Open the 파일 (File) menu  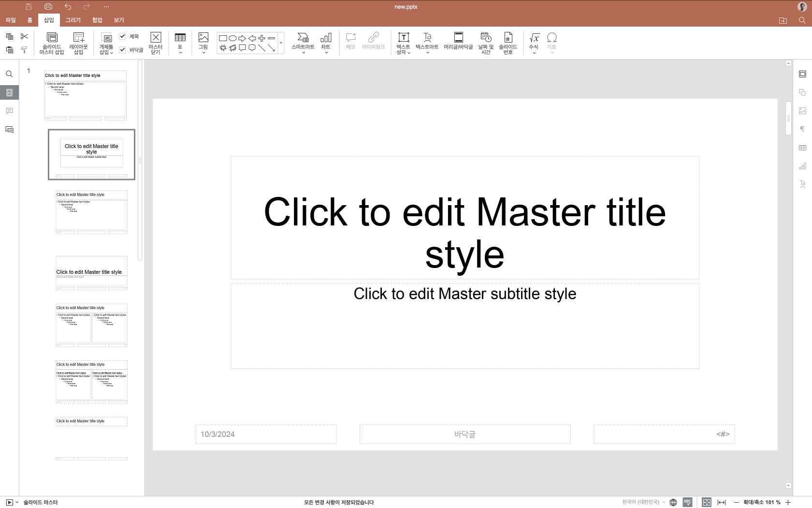tap(11, 20)
